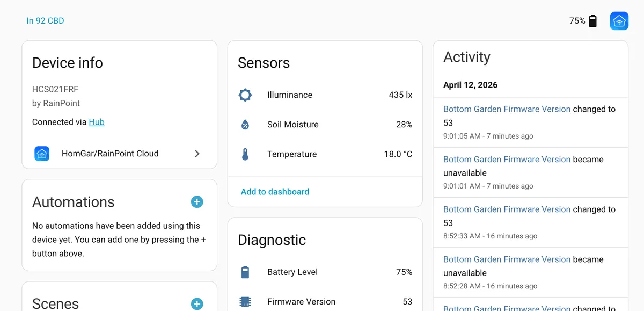Click the Activity panel heading

467,57
